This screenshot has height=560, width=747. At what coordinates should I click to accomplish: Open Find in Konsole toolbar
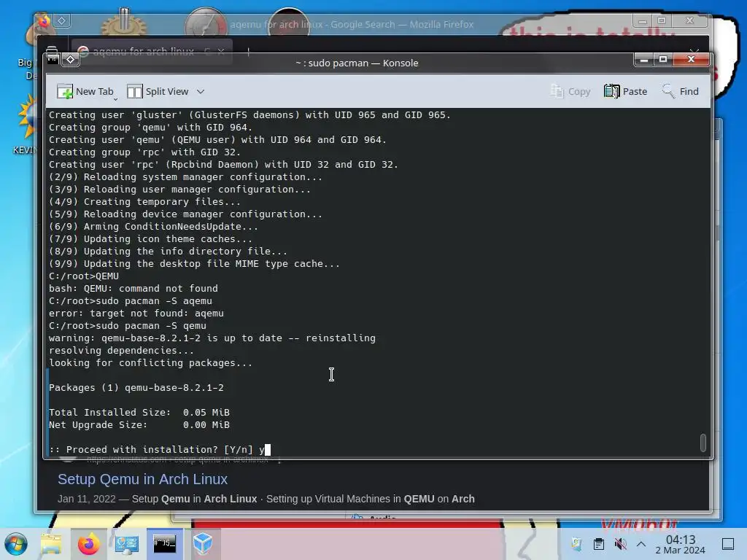click(x=681, y=91)
